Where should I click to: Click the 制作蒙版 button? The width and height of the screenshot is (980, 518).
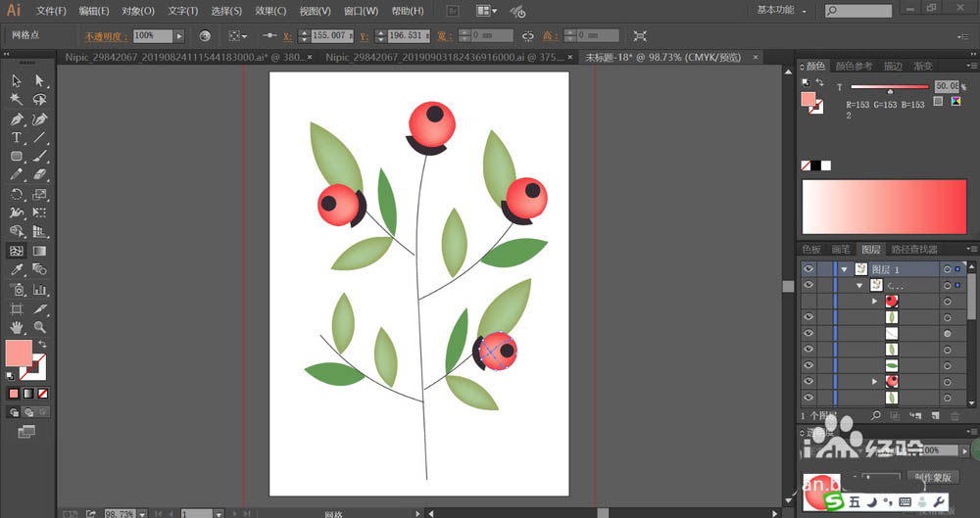click(x=933, y=478)
